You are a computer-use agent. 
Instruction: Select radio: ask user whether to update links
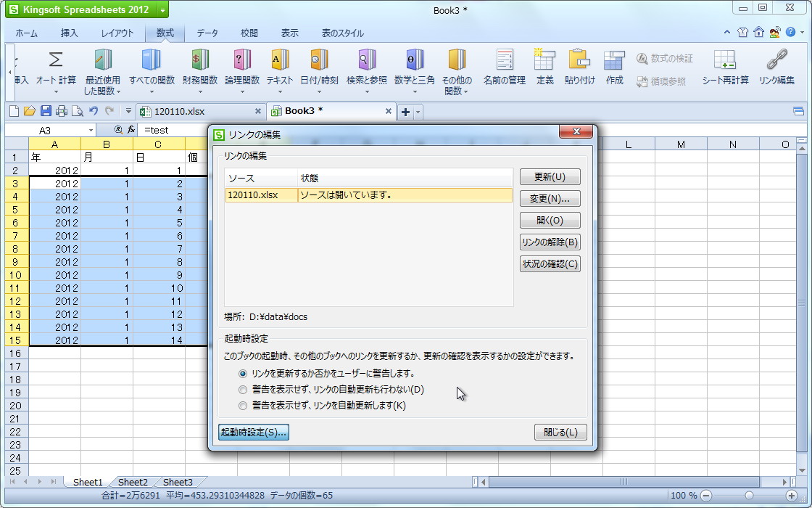243,373
